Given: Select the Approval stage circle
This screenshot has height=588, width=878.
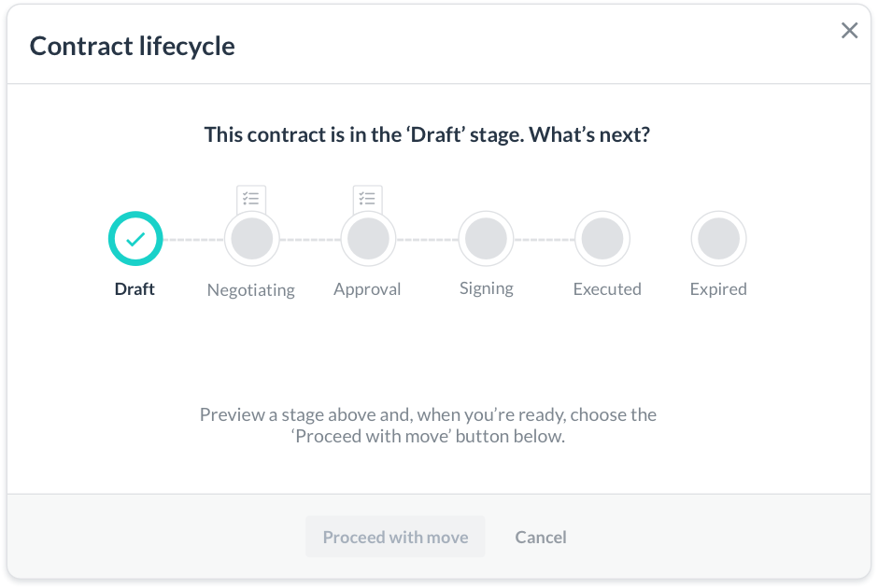Looking at the screenshot, I should pos(367,238).
